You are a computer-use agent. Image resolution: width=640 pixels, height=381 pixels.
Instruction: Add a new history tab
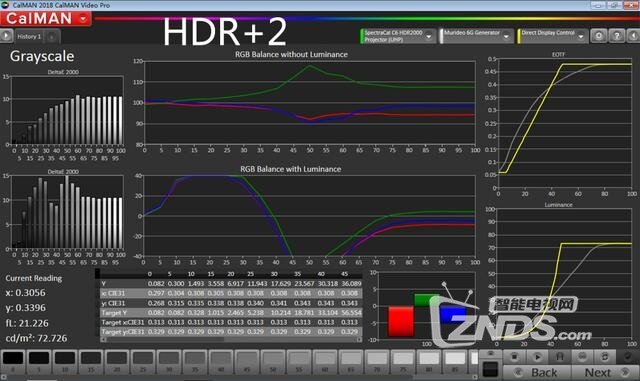(x=52, y=37)
